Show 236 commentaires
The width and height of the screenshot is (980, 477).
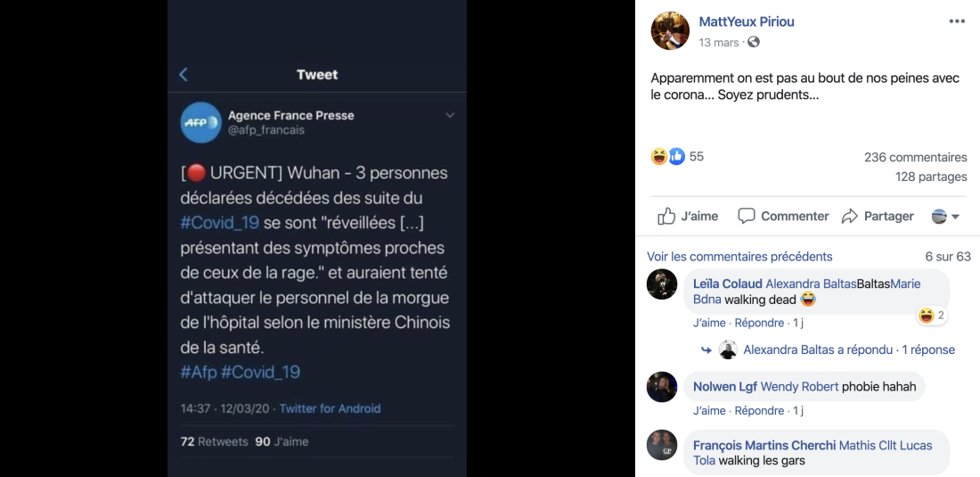pos(916,158)
